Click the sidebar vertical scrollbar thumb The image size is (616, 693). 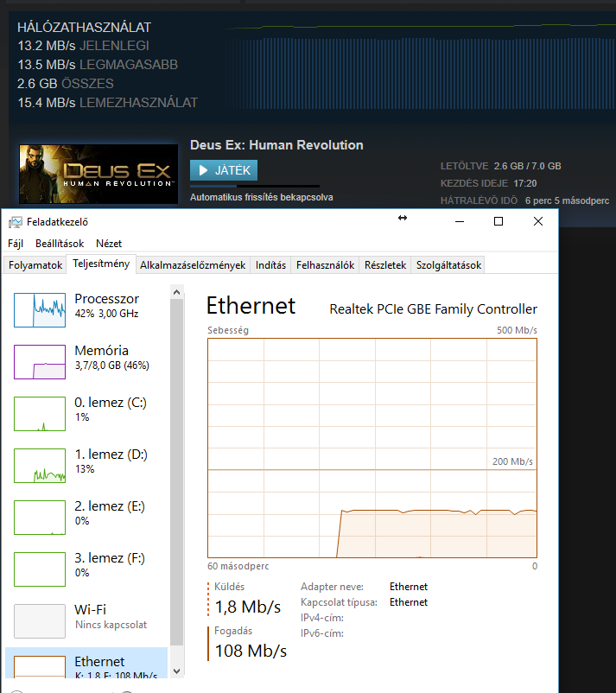tap(176, 472)
